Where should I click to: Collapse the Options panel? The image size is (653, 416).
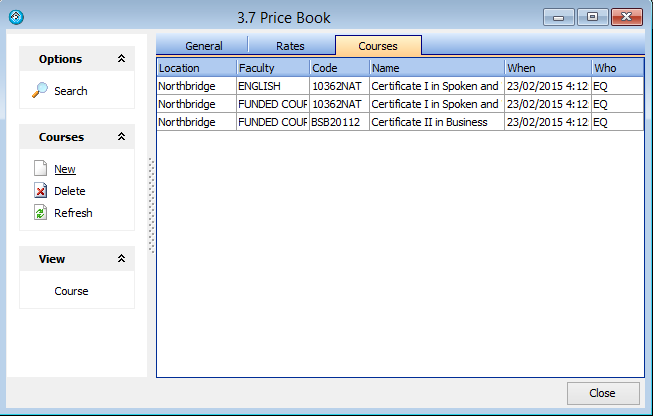tap(121, 59)
